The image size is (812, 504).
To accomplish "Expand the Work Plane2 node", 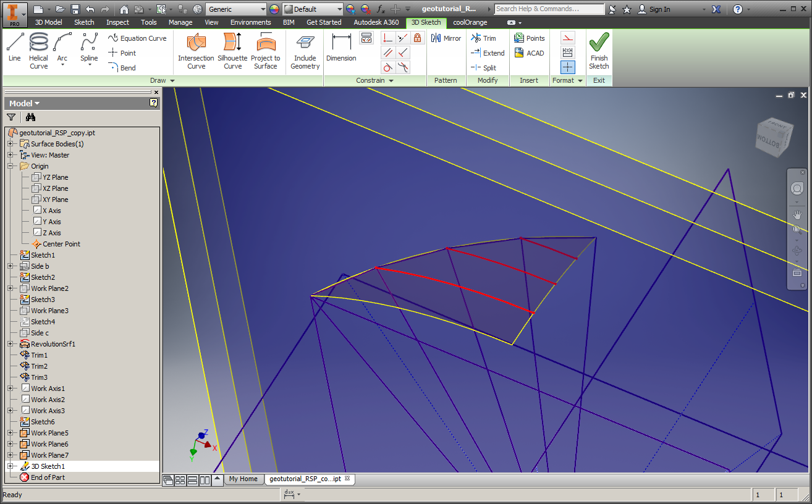I will [x=10, y=288].
